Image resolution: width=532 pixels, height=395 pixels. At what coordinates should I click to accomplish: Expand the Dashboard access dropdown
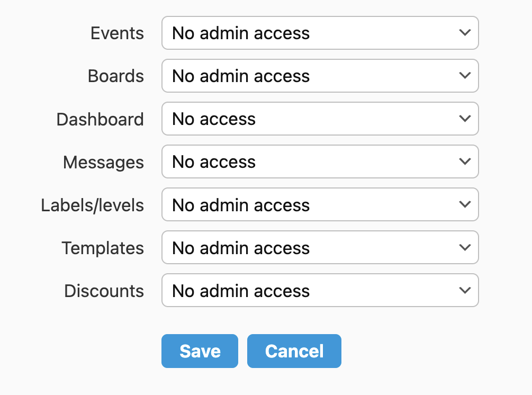[320, 119]
